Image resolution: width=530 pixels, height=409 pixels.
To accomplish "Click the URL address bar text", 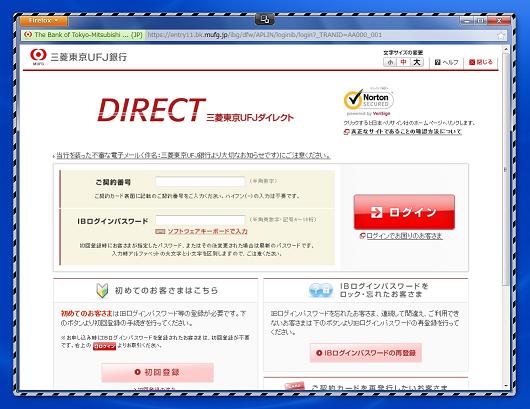I will coord(265,35).
